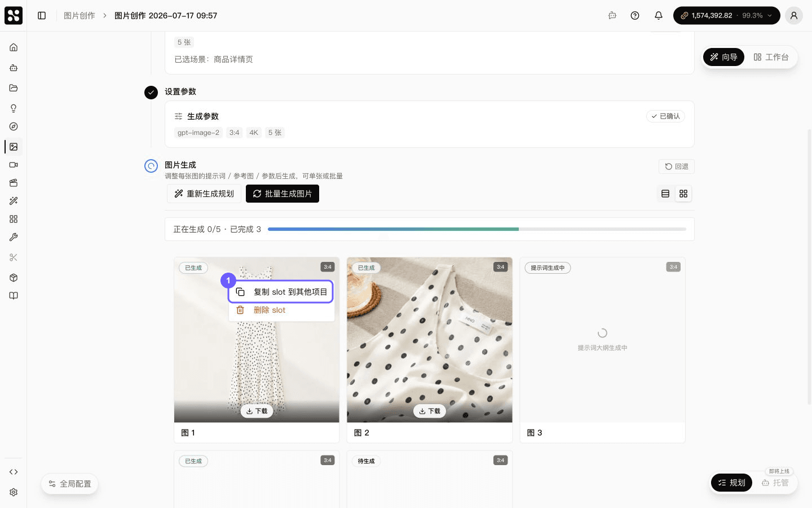Toggle the sidebar panel icon in header
The width and height of the screenshot is (812, 508).
click(x=42, y=15)
